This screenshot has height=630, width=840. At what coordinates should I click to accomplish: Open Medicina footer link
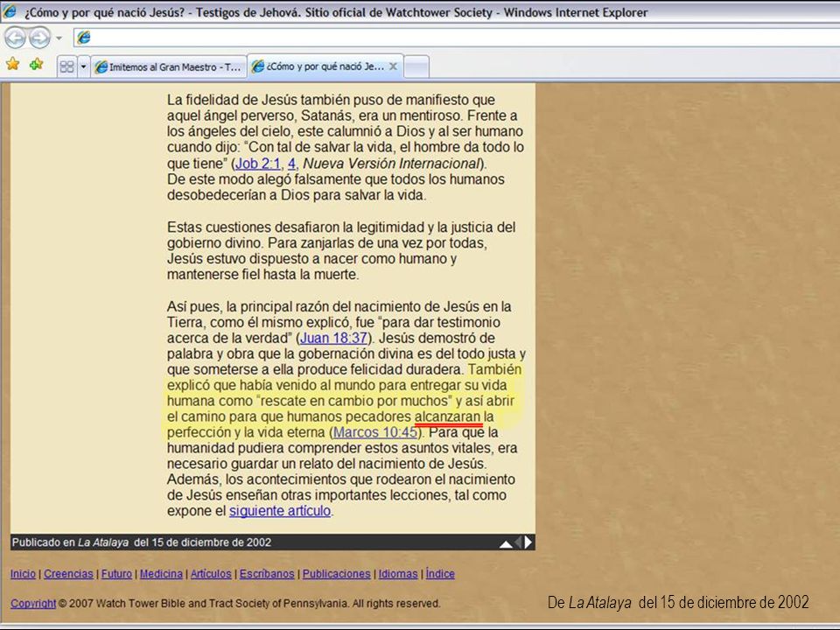(x=161, y=574)
